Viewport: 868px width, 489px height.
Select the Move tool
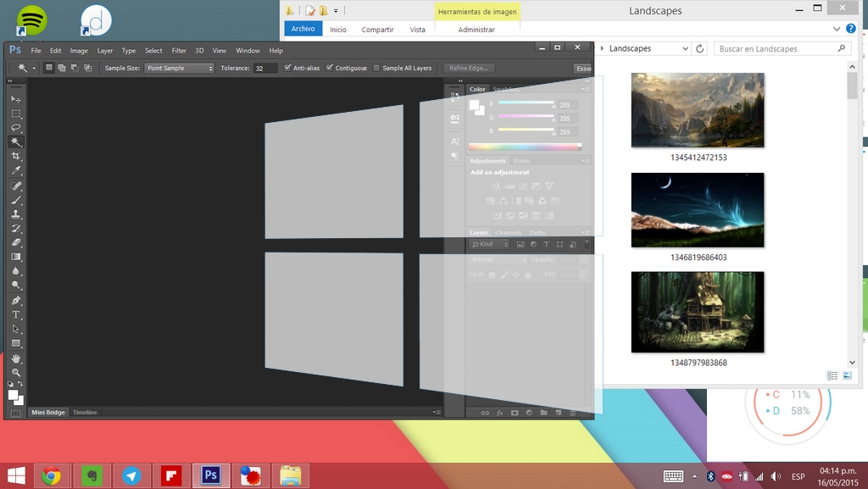point(16,99)
